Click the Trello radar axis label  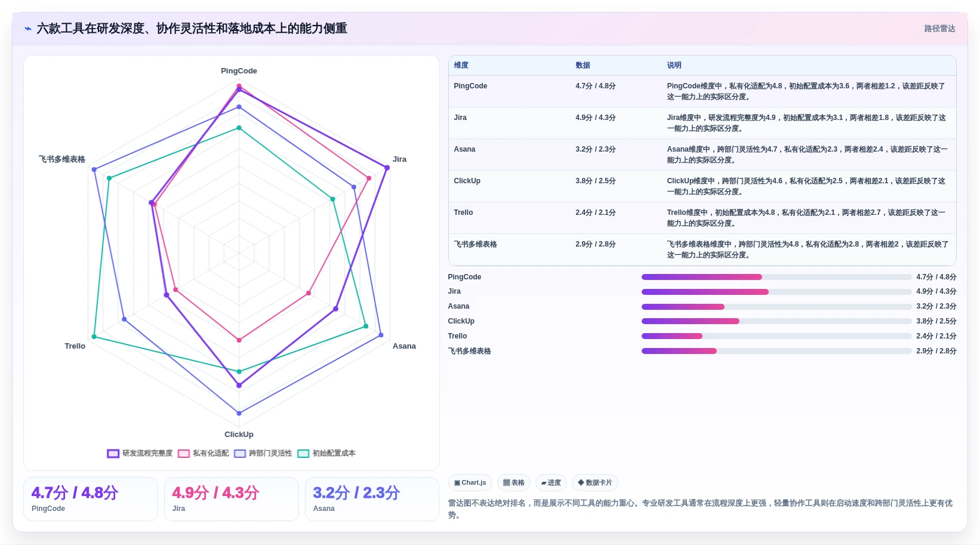tap(75, 346)
